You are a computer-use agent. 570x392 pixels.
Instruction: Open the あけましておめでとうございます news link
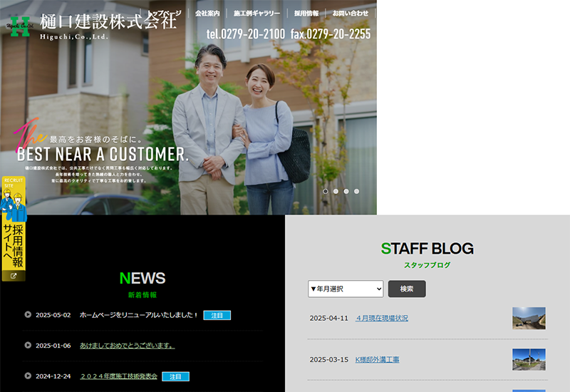pos(128,346)
